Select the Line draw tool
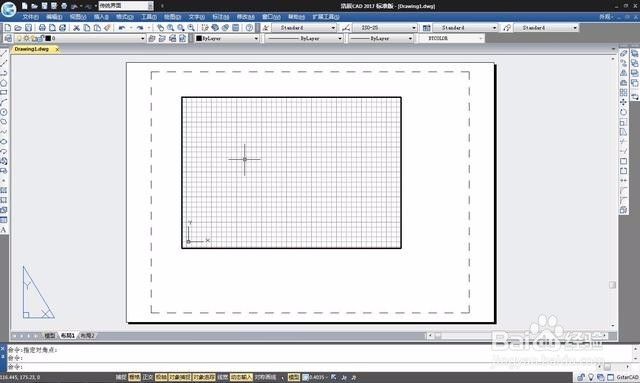This screenshot has width=640, height=383. click(x=4, y=53)
